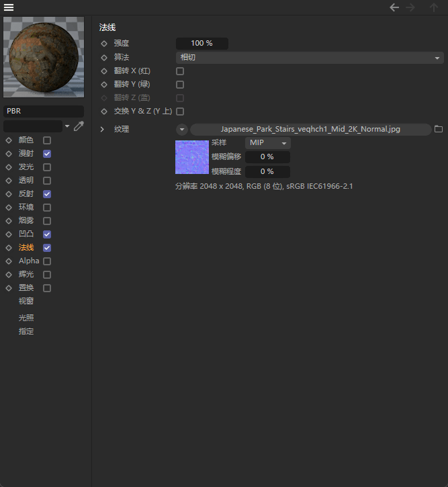Tick the 翻转 X (红) checkbox
Screen dimensions: 448x487
tap(180, 71)
